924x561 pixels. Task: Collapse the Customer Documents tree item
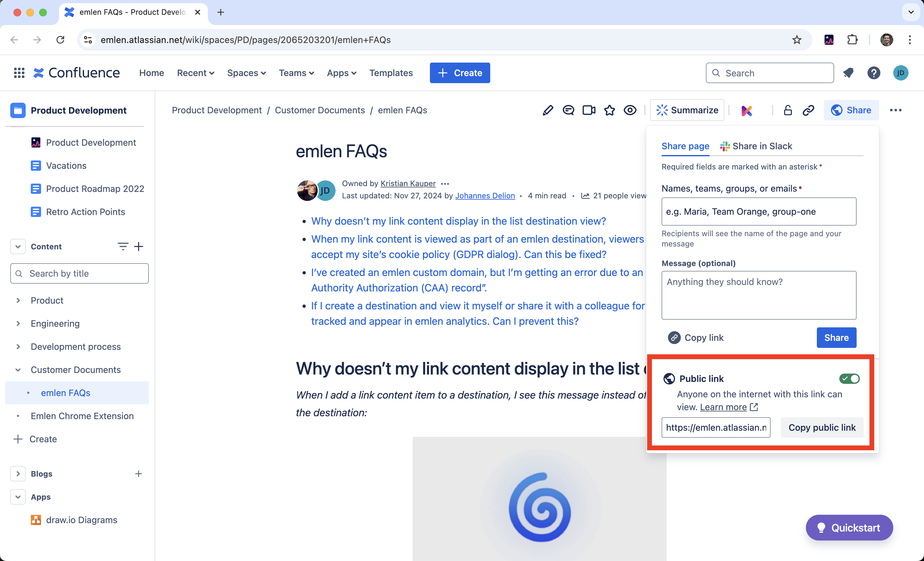click(18, 370)
